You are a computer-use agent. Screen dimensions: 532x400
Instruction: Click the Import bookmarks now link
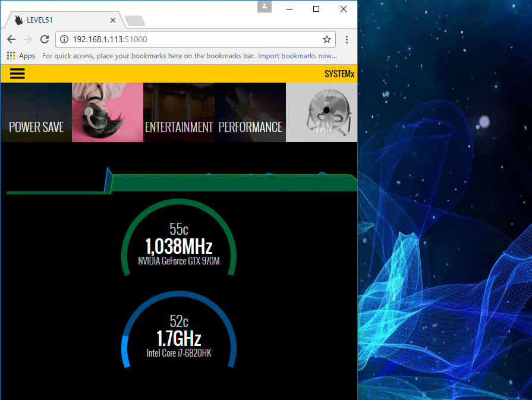click(x=297, y=56)
